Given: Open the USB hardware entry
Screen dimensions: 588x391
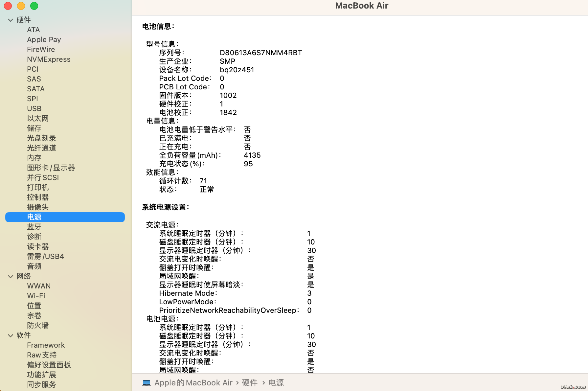Looking at the screenshot, I should [34, 108].
